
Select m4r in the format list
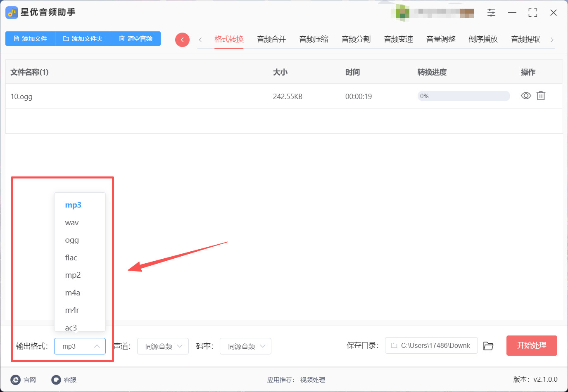tap(80, 310)
